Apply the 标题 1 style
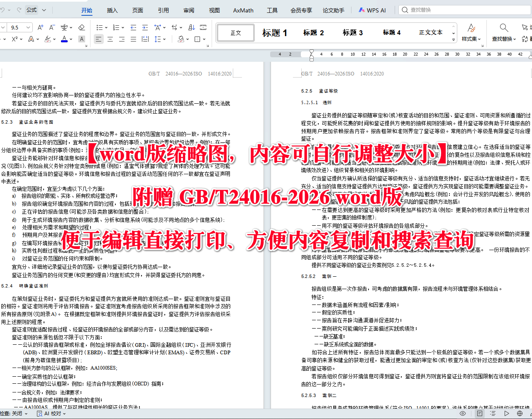Screen dimensions: 532x419 pos(275,32)
